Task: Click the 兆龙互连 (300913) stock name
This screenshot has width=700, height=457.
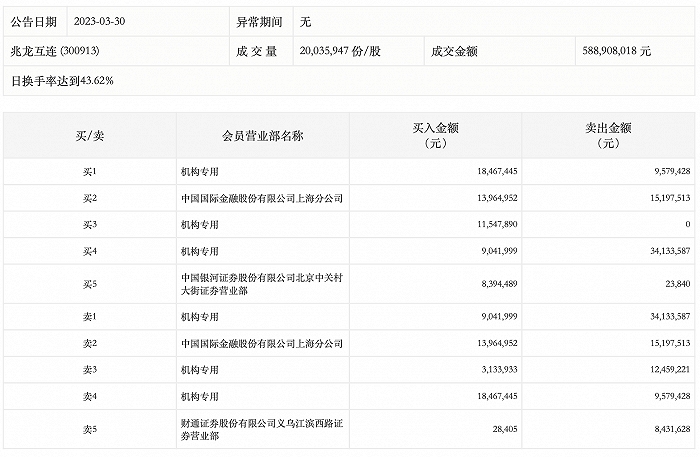Action: click(x=50, y=50)
